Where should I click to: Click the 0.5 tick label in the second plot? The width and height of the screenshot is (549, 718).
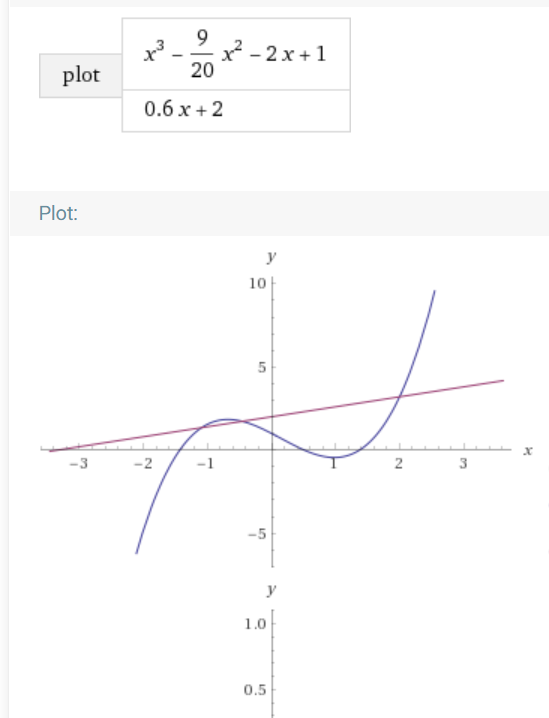click(255, 690)
